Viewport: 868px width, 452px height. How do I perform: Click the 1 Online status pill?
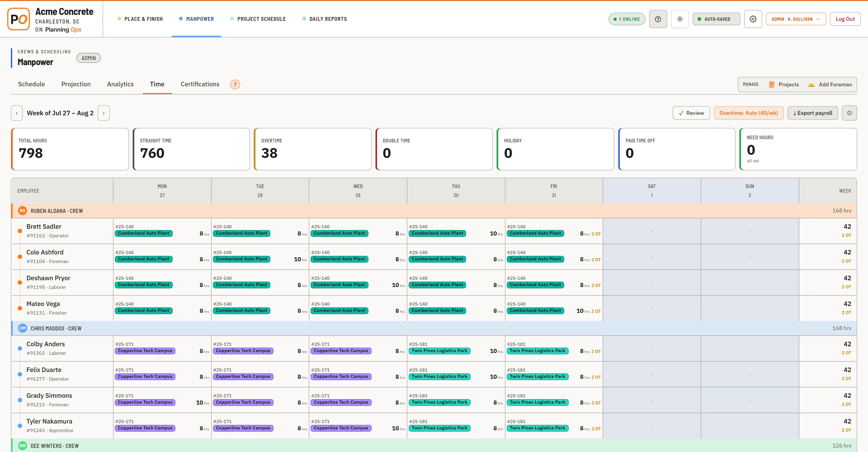pos(627,19)
